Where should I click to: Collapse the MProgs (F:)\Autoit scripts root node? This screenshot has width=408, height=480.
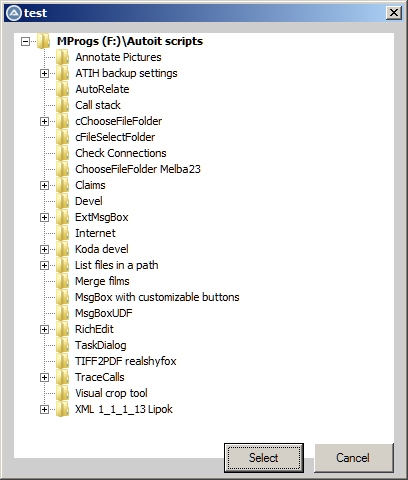click(x=25, y=42)
